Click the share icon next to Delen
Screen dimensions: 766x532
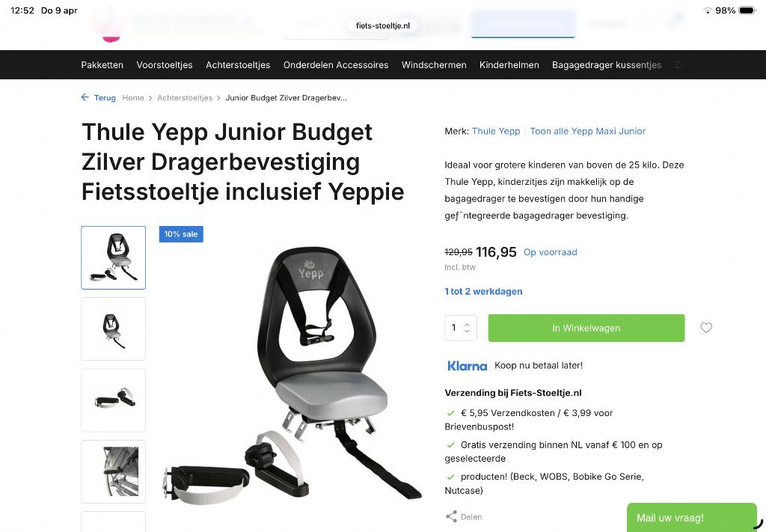click(x=451, y=516)
